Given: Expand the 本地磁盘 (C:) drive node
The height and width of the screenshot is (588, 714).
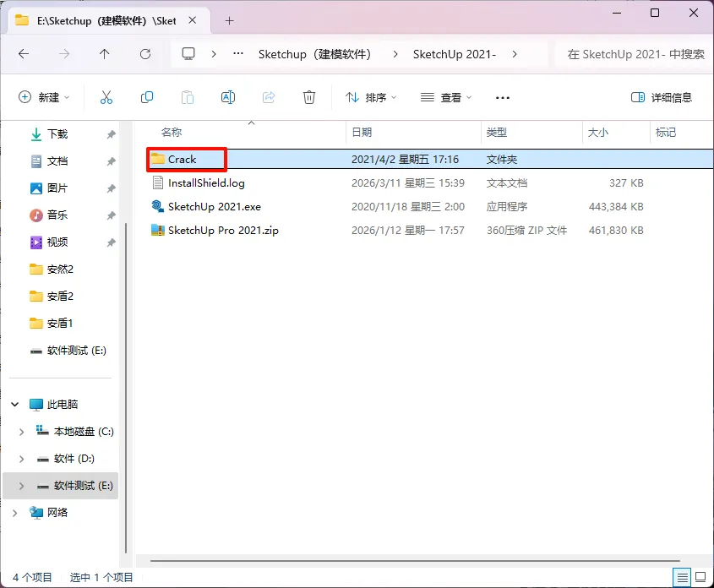Looking at the screenshot, I should point(21,432).
